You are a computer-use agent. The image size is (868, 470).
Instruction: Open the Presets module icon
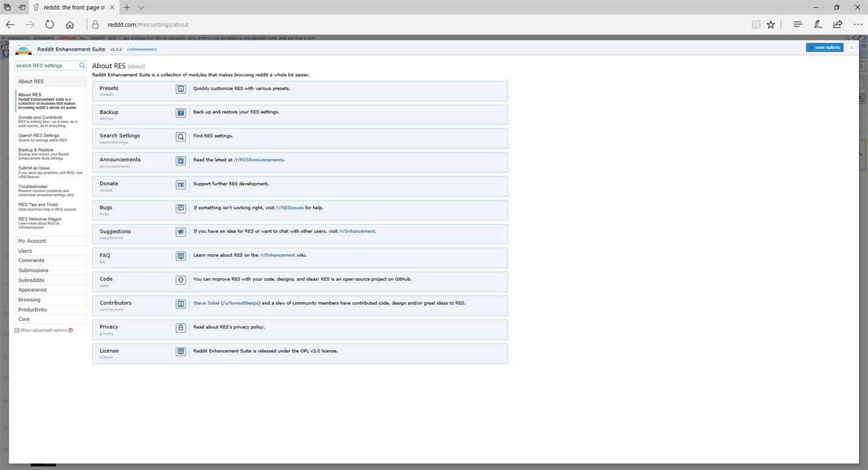click(x=180, y=89)
